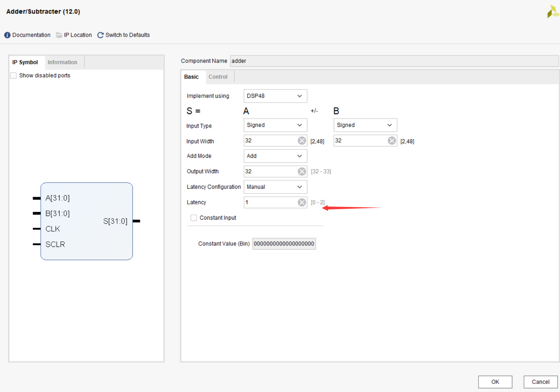This screenshot has width=560, height=392.
Task: Click Switch to Defaults
Action: (x=128, y=35)
